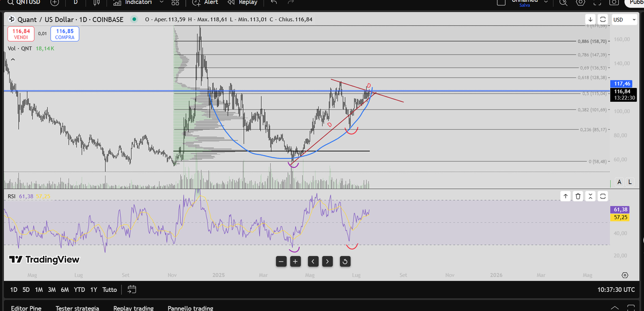This screenshot has width=644, height=311.
Task: Open chart settings hexagon icon
Action: coord(580,2)
